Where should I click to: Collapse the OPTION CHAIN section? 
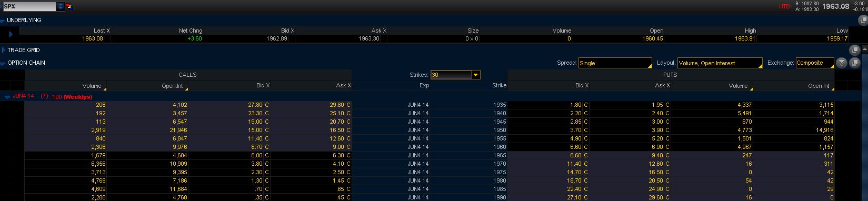[x=3, y=63]
